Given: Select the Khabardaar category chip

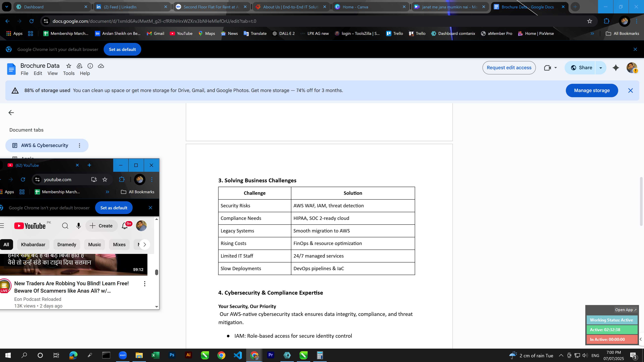Looking at the screenshot, I should coord(33,245).
